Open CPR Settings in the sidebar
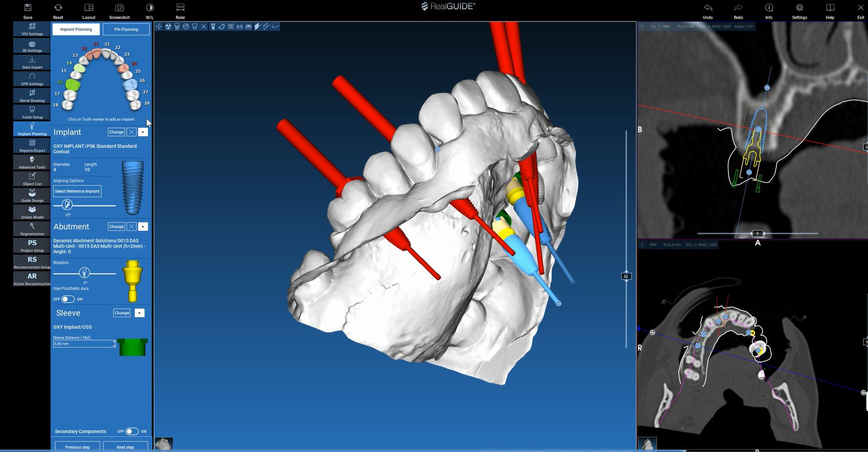Viewport: 868px width, 452px height. [x=31, y=79]
